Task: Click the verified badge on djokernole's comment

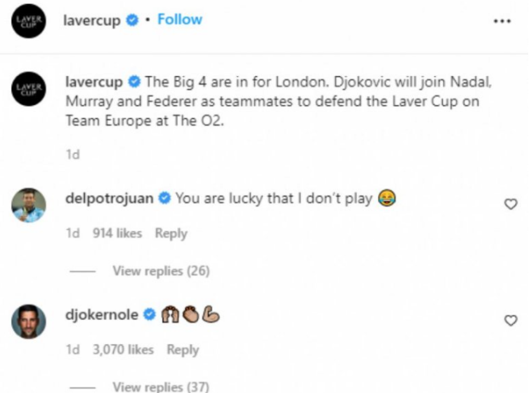Action: 149,314
